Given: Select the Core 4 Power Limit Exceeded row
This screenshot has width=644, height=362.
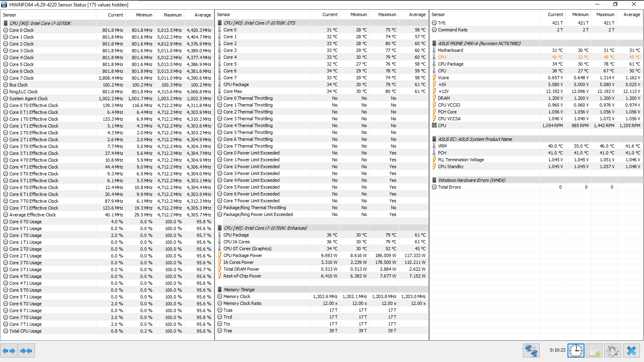Looking at the screenshot, I should 322,180.
